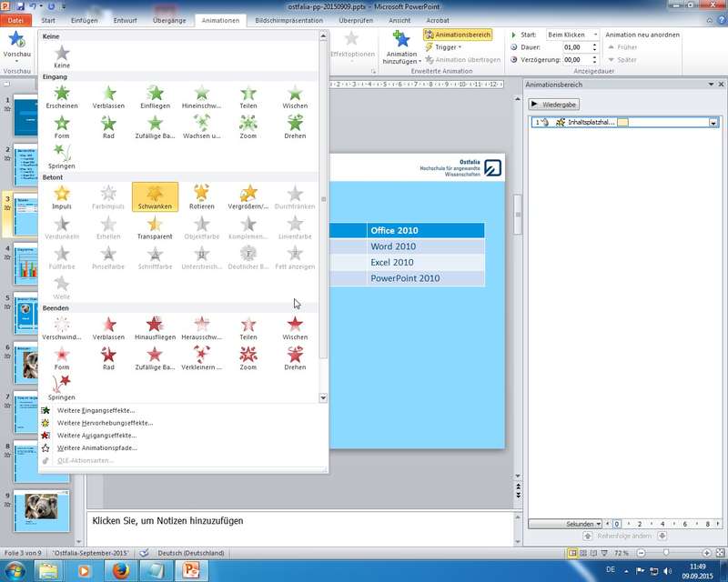Increase the Dauer value with spinner
This screenshot has width=728, height=582.
pos(595,45)
